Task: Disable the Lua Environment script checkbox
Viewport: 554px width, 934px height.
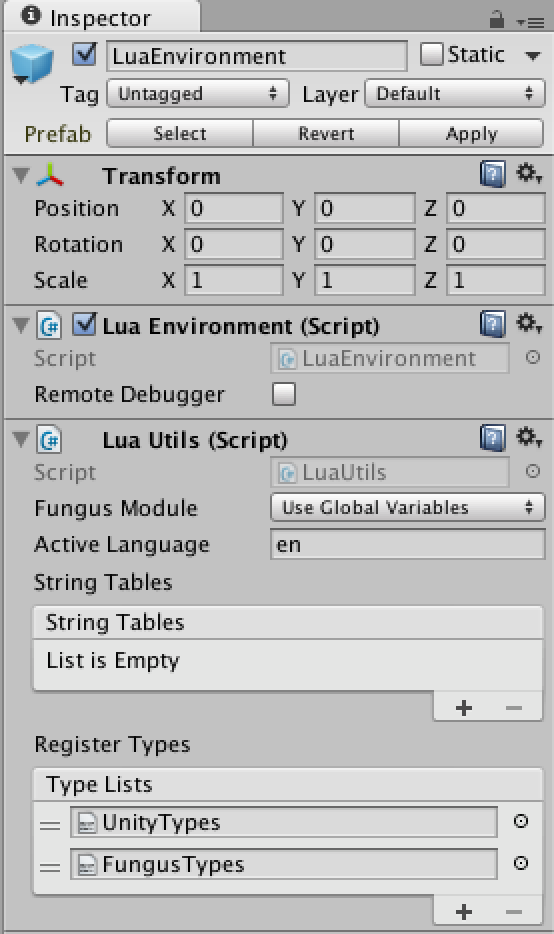Action: point(85,325)
